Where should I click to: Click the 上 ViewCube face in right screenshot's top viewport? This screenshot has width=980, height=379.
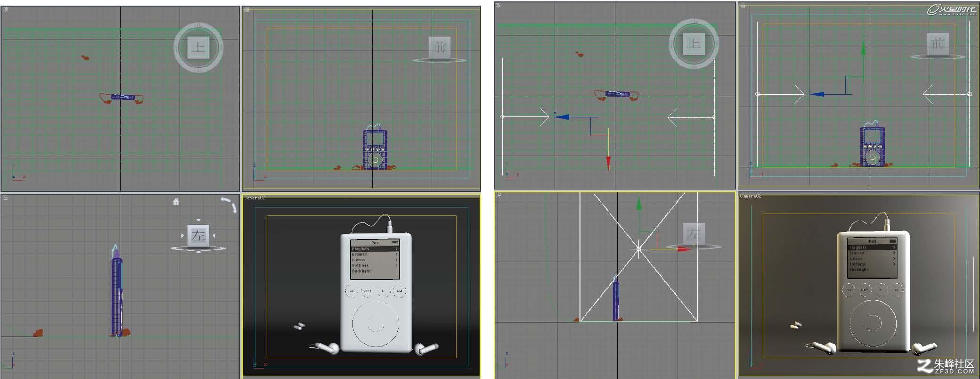(x=694, y=43)
